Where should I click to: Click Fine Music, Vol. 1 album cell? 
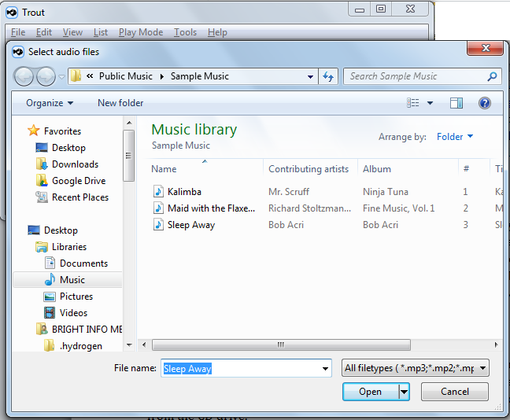(398, 208)
